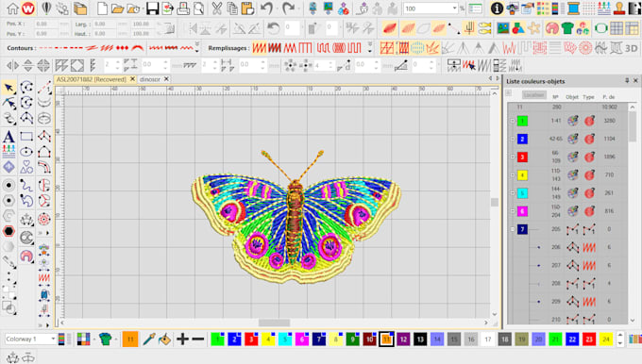Image resolution: width=642 pixels, height=364 pixels.
Task: Close the ASL20071882 [Recovered] tab
Action: point(132,79)
